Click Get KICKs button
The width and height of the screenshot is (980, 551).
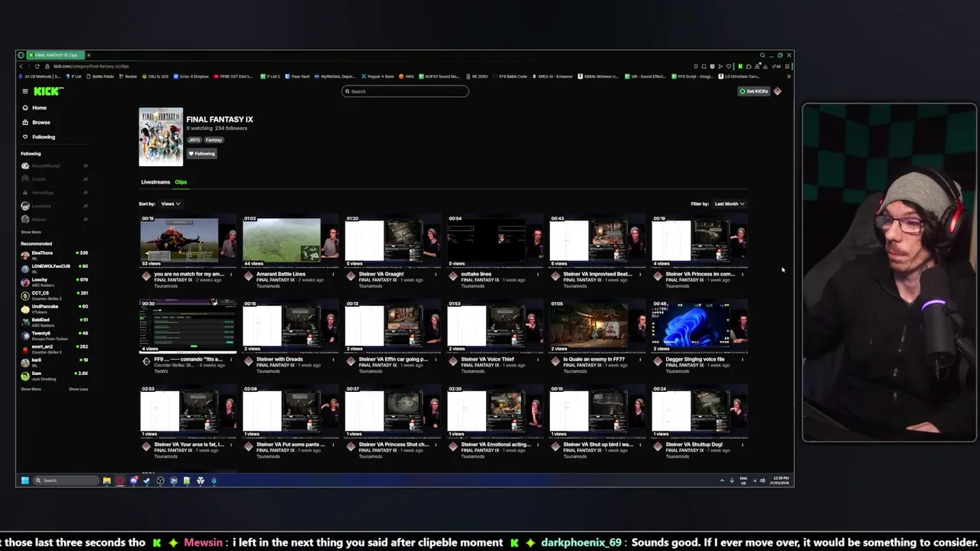tap(753, 91)
